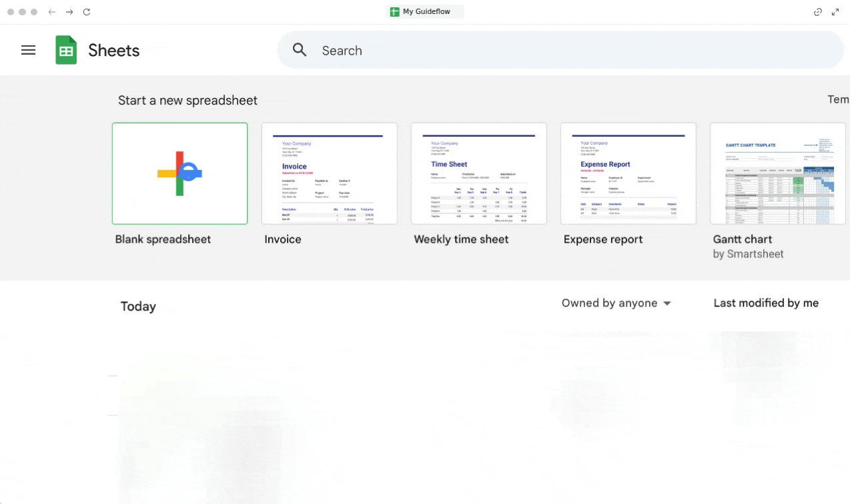Image resolution: width=850 pixels, height=504 pixels.
Task: Click the Last modified by me column header
Action: (x=765, y=303)
